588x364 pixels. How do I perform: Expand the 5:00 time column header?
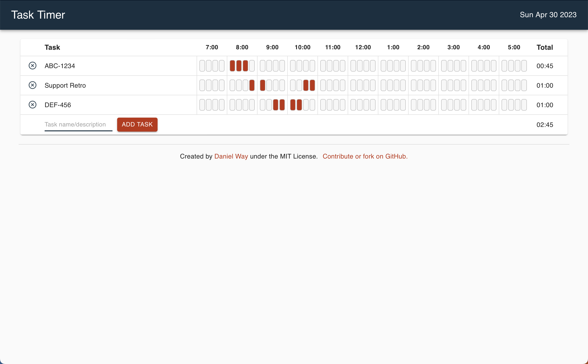pos(513,47)
